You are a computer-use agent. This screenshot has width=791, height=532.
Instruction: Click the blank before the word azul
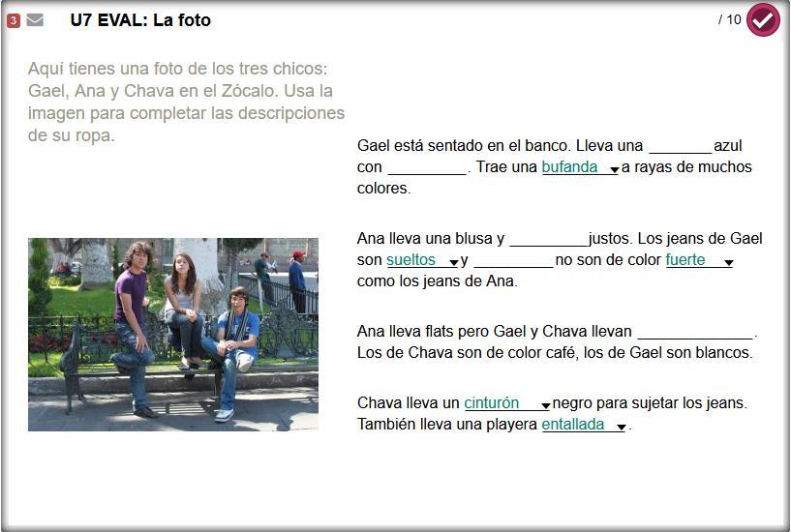pyautogui.click(x=681, y=146)
